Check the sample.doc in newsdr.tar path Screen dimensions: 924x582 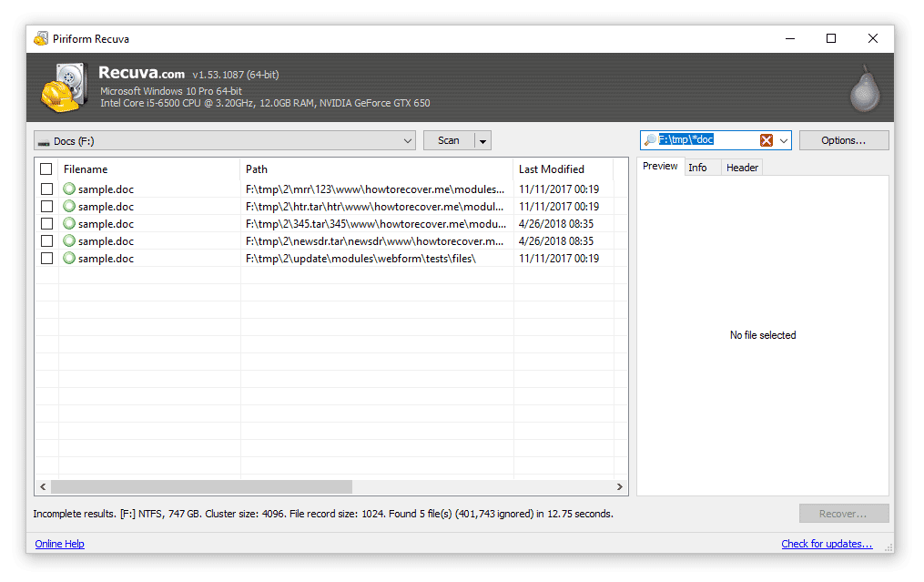pyautogui.click(x=46, y=241)
